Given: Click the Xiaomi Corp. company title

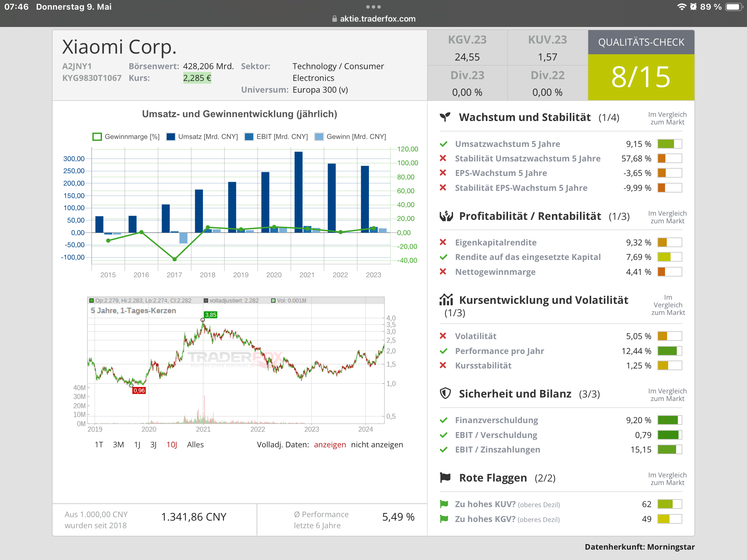Looking at the screenshot, I should coord(119,47).
